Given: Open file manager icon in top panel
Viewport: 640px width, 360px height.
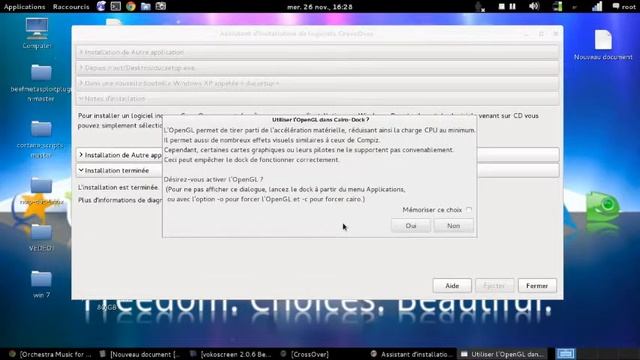Looking at the screenshot, I should click(146, 6).
